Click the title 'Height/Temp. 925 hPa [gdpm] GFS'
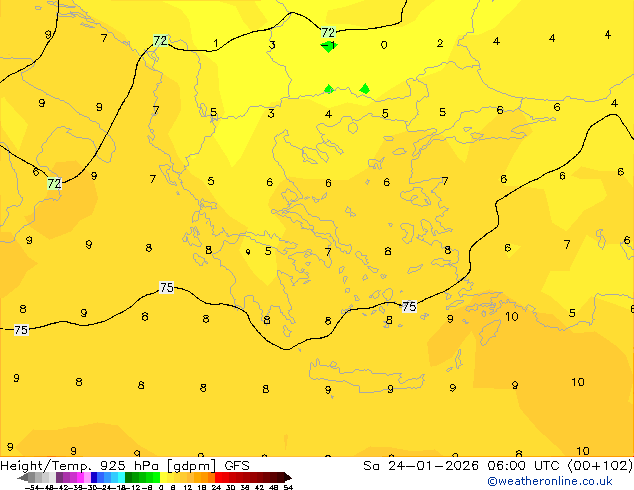 pyautogui.click(x=125, y=466)
